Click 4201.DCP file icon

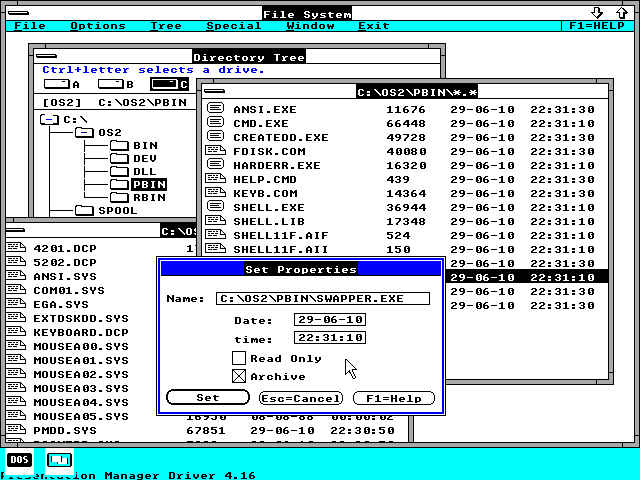pyautogui.click(x=16, y=247)
